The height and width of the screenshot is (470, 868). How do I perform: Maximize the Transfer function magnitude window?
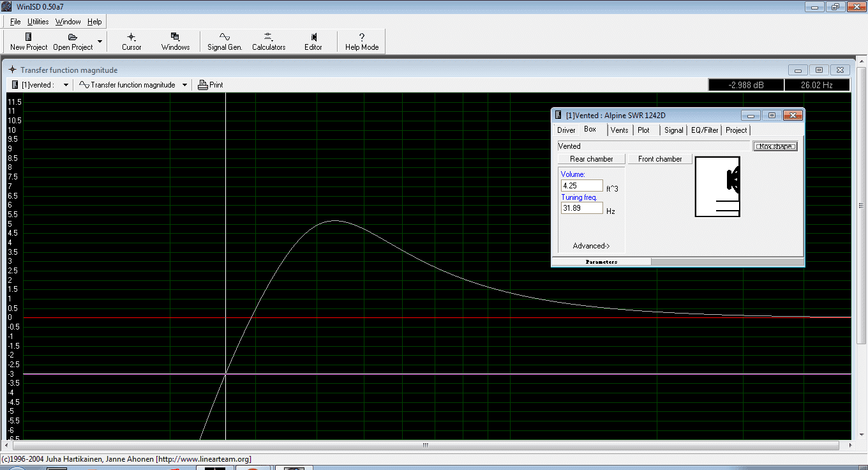coord(819,70)
